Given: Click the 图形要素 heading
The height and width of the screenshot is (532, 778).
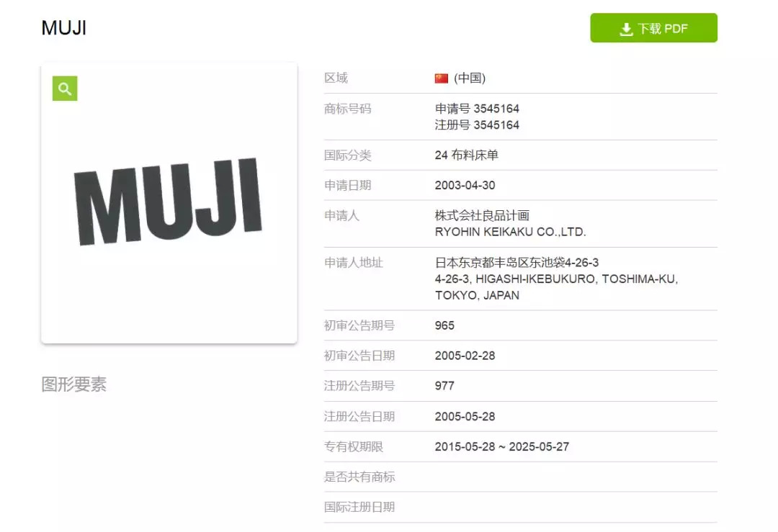Looking at the screenshot, I should 74,384.
